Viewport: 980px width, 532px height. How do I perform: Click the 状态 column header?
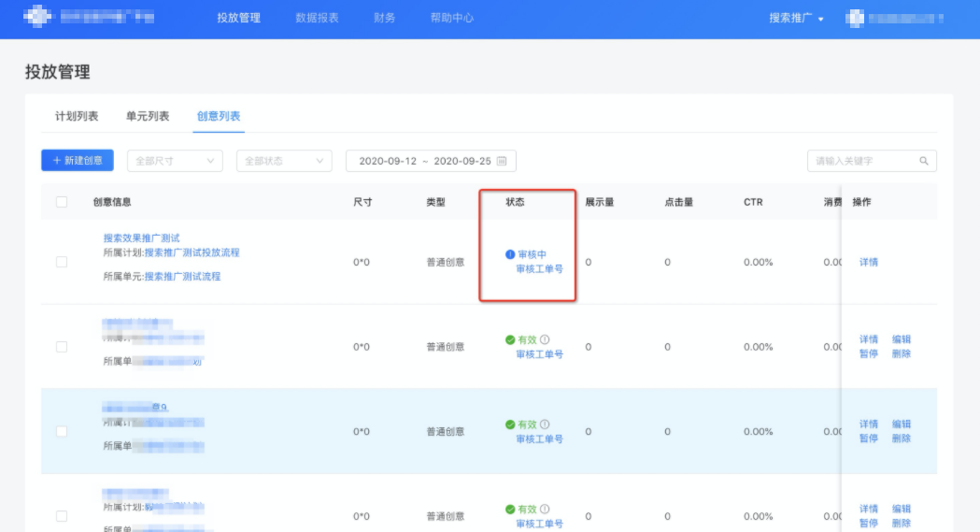click(515, 202)
